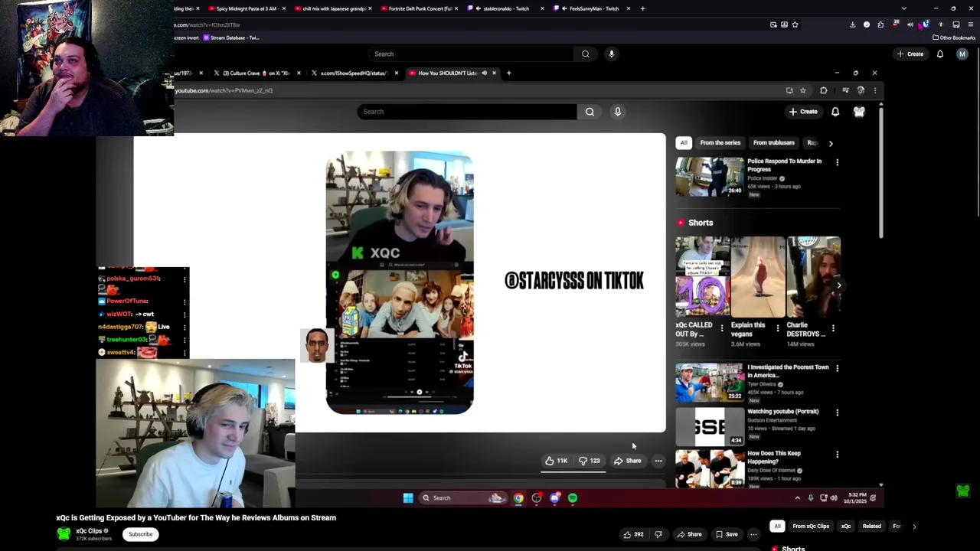Click the outer YouTube search field

[x=471, y=54]
